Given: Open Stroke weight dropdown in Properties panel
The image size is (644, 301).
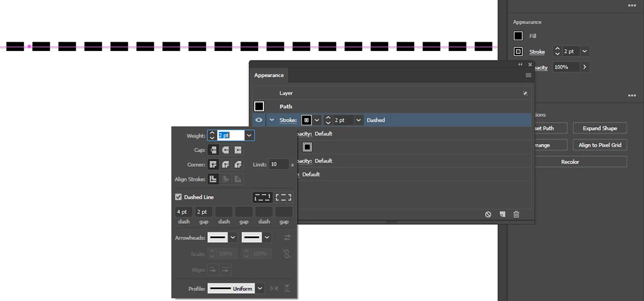Looking at the screenshot, I should (x=585, y=52).
